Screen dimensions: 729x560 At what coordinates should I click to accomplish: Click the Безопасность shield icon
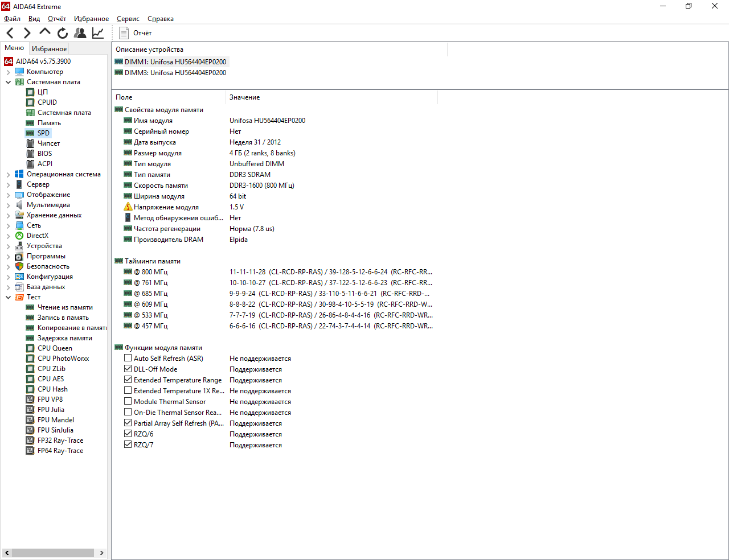click(x=19, y=266)
